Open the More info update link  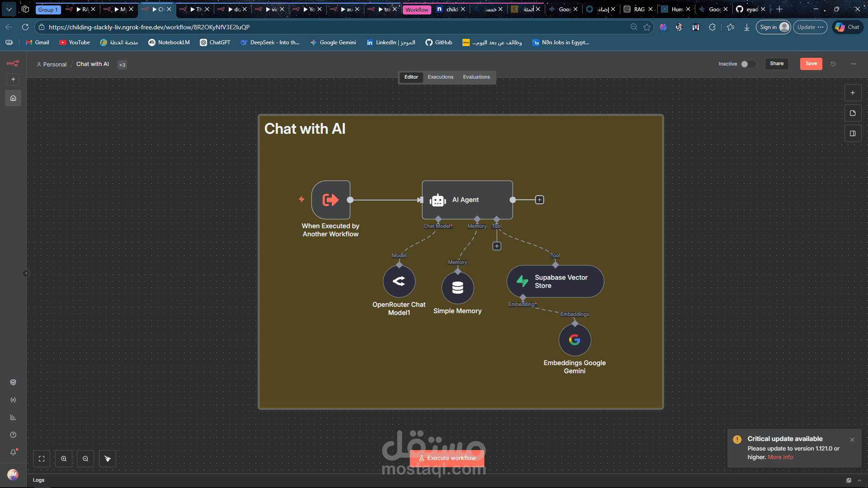pyautogui.click(x=780, y=457)
